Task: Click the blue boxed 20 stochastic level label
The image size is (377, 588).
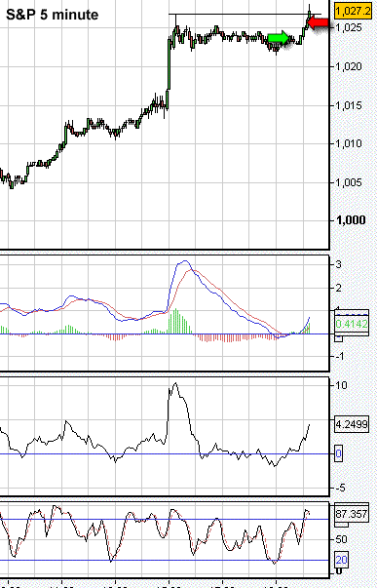Action: 341,561
